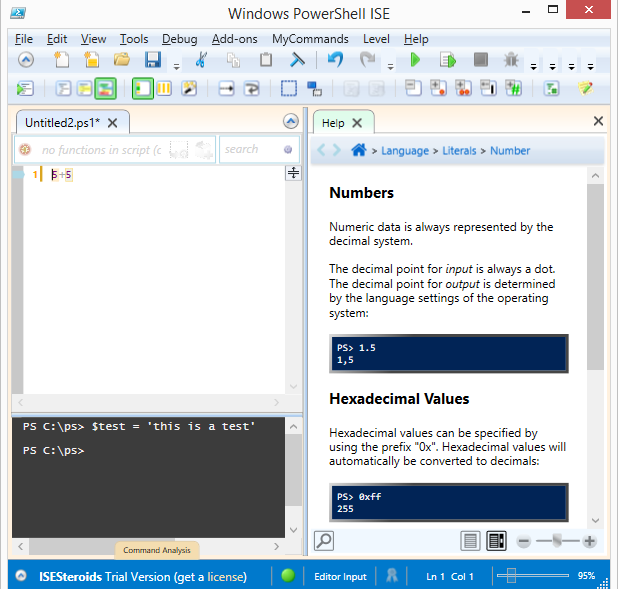Expand overflow dropdown after save icon
The image size is (618, 589).
(x=177, y=67)
